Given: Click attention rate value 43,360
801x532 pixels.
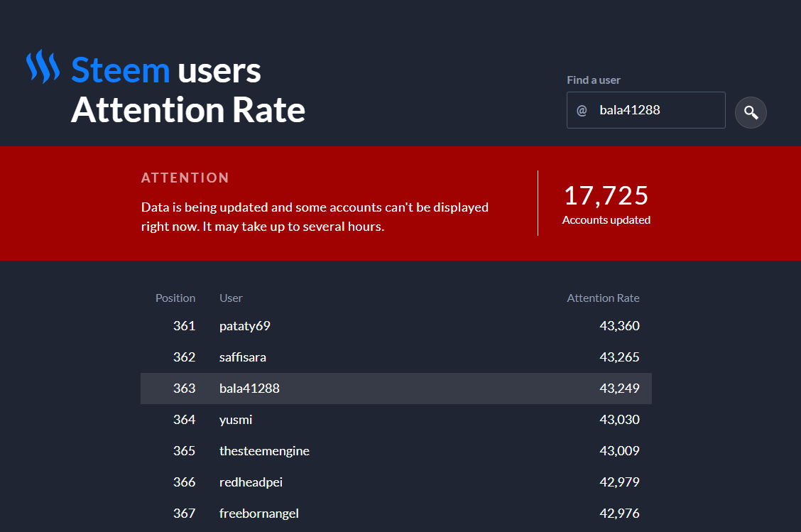Looking at the screenshot, I should click(x=619, y=326).
